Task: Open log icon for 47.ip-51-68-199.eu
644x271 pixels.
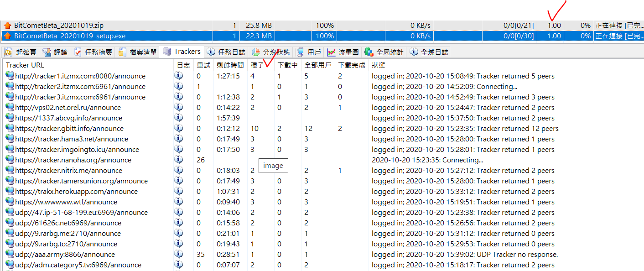Action: click(179, 212)
